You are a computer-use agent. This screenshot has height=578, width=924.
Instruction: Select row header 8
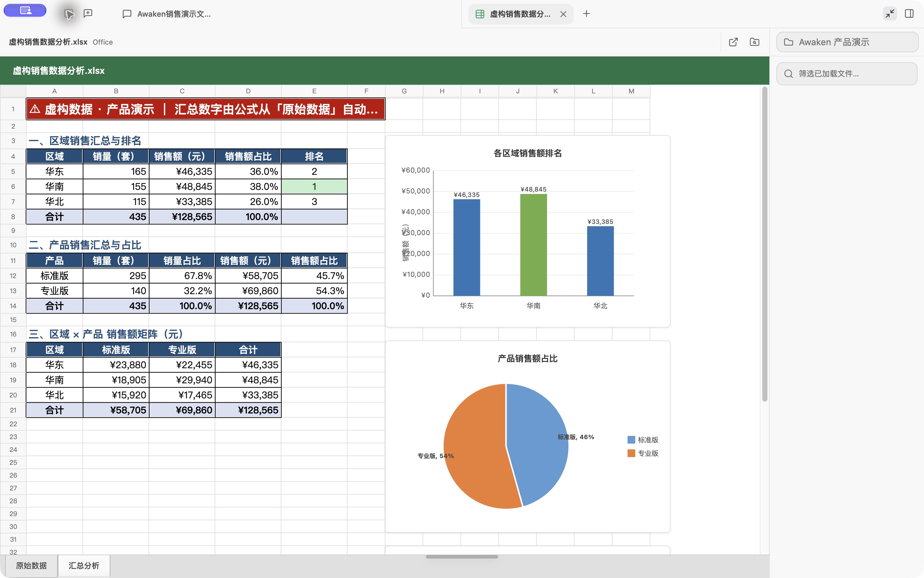pos(13,217)
